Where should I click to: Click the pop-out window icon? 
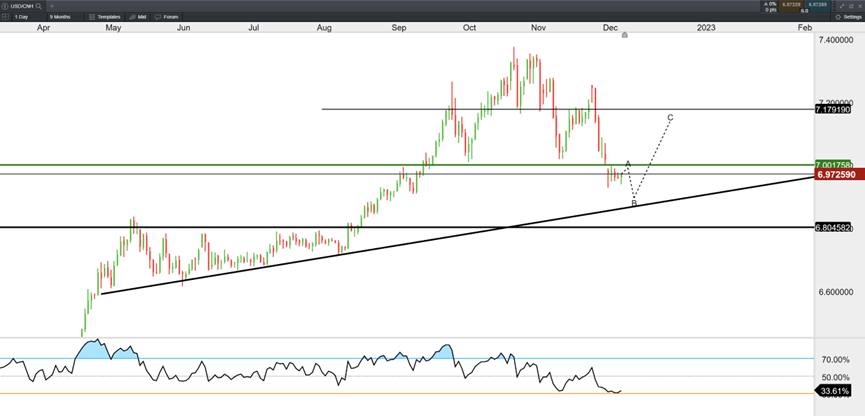tap(851, 6)
